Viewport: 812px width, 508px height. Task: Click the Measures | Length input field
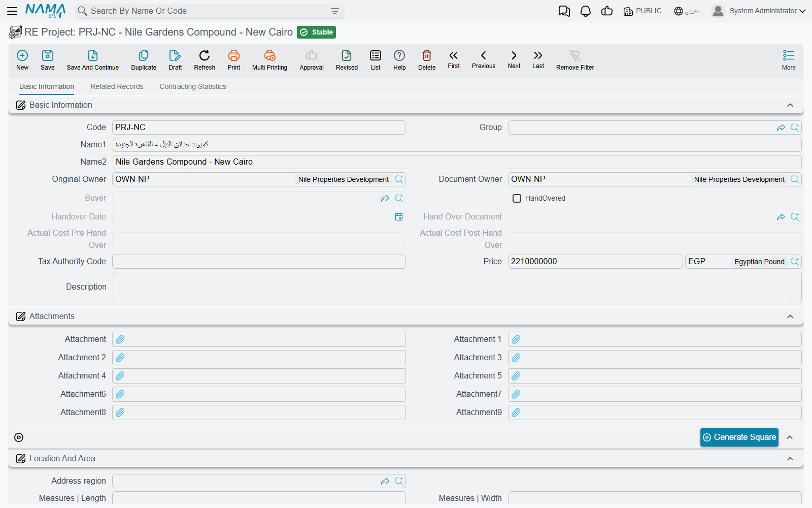(x=259, y=498)
